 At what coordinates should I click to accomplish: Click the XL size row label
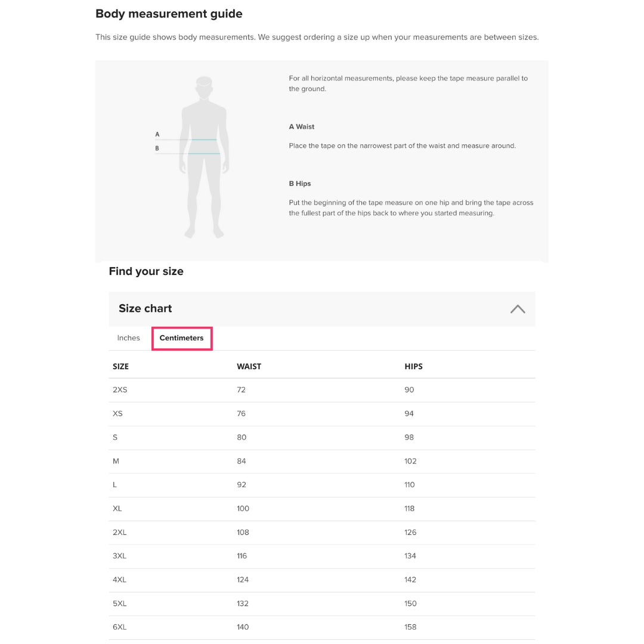pyautogui.click(x=117, y=509)
